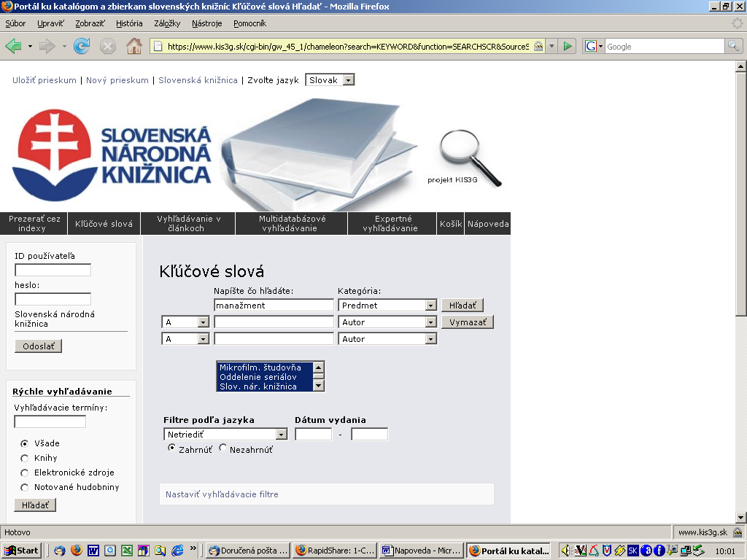Expand the Netriediť language filter dropdown
747x560 pixels.
[x=281, y=435]
